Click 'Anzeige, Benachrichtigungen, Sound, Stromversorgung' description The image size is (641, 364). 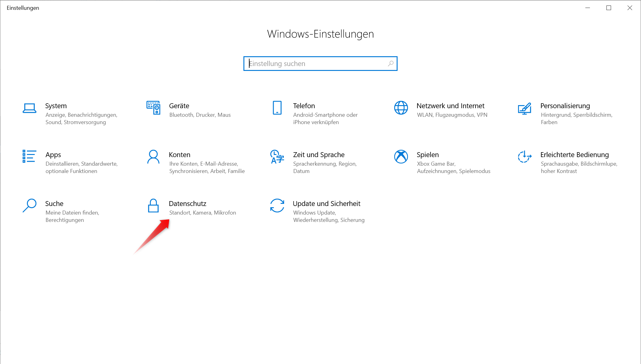tap(81, 119)
